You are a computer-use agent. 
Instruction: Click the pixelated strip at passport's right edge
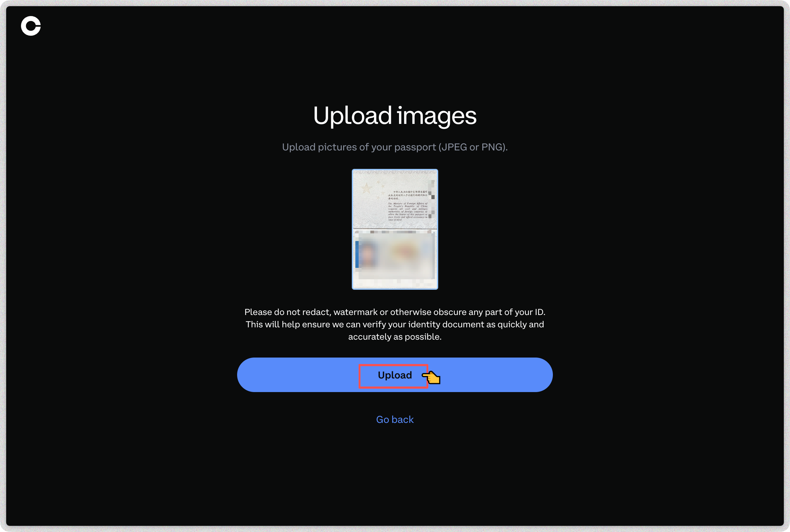click(x=432, y=200)
